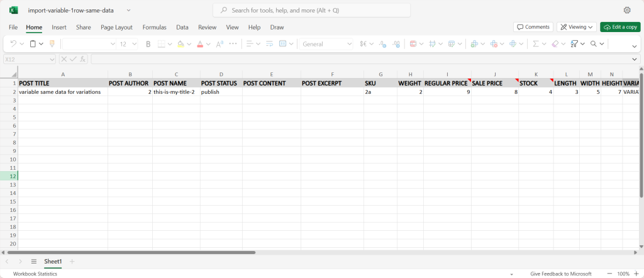Click the Borders grid icon
The height and width of the screenshot is (278, 644).
[x=162, y=44]
